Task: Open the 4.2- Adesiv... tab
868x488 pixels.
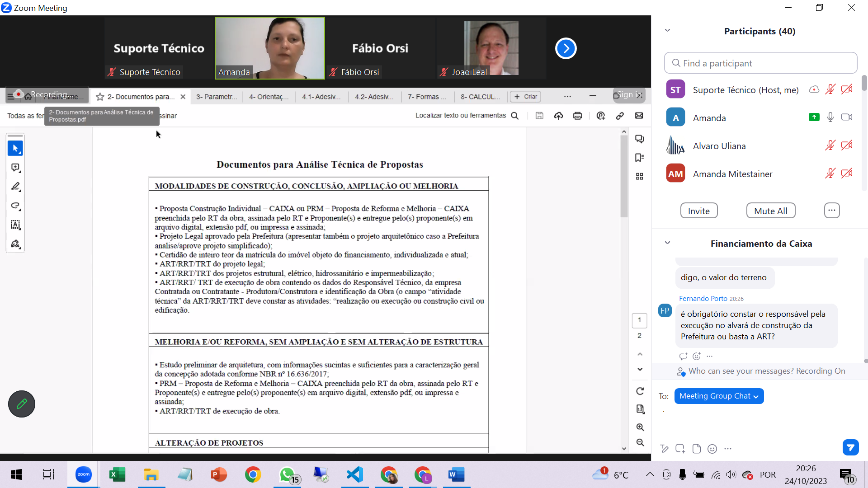Action: 374,97
